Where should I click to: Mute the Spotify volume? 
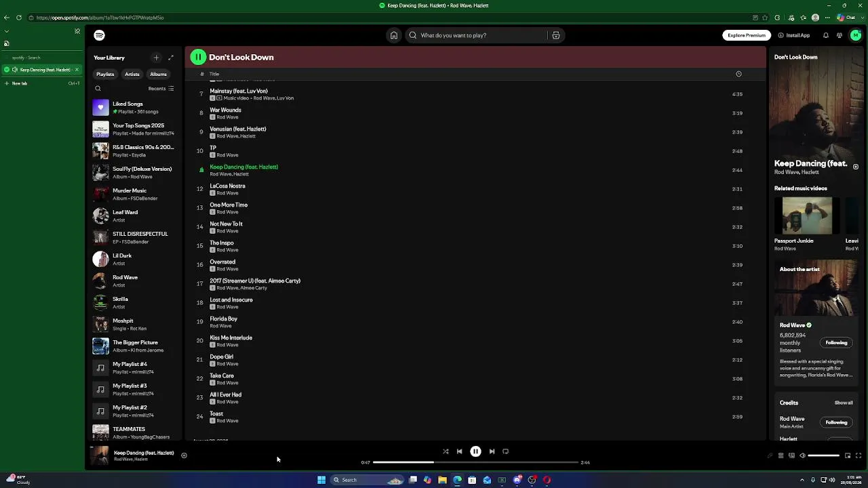coord(802,455)
